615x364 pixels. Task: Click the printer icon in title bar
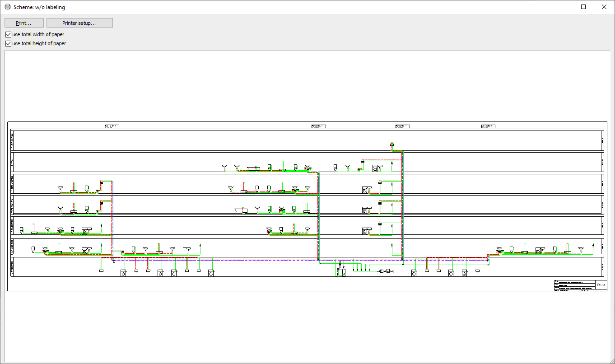point(8,7)
